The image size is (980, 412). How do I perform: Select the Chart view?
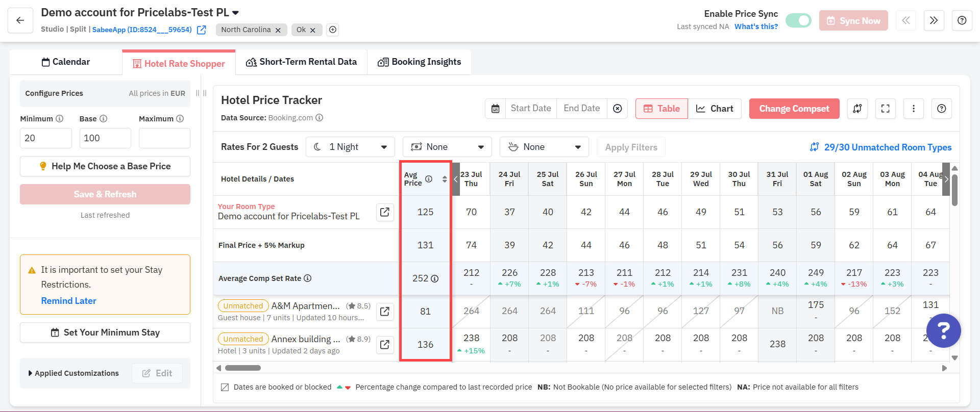coord(715,109)
